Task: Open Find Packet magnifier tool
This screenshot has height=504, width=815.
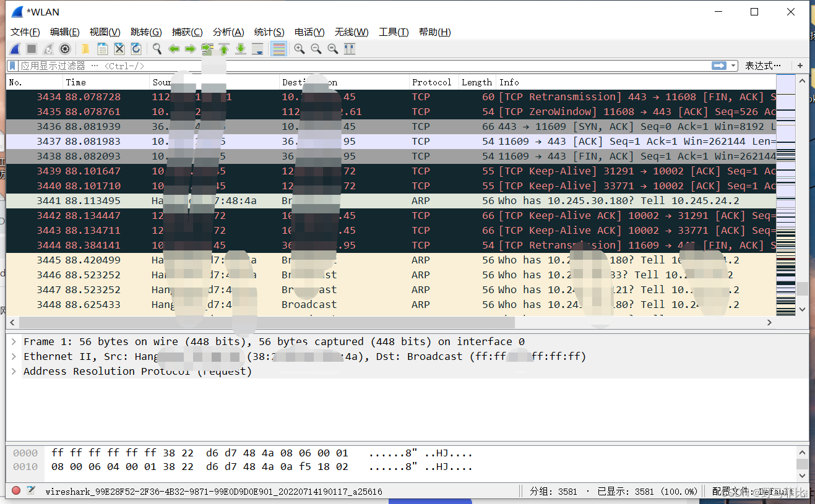Action: pos(157,49)
